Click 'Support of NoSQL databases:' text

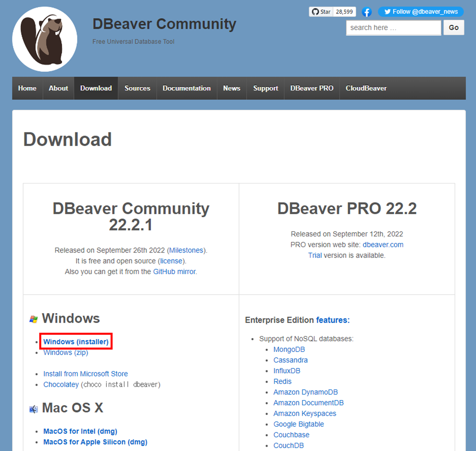pos(306,339)
